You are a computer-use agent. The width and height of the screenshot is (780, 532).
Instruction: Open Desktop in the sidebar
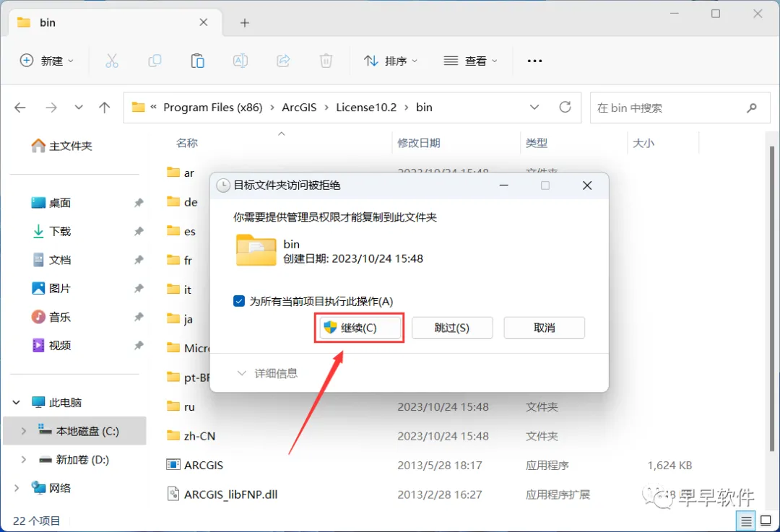51,203
